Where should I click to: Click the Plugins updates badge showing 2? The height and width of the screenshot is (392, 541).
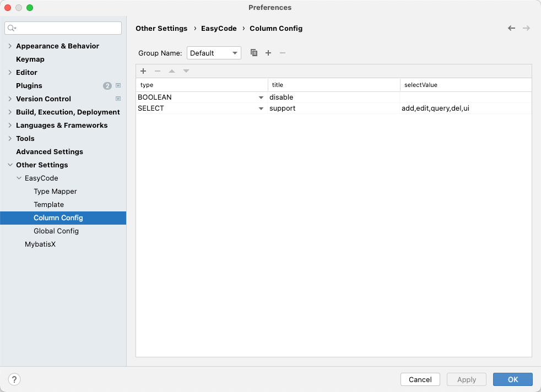pos(107,86)
